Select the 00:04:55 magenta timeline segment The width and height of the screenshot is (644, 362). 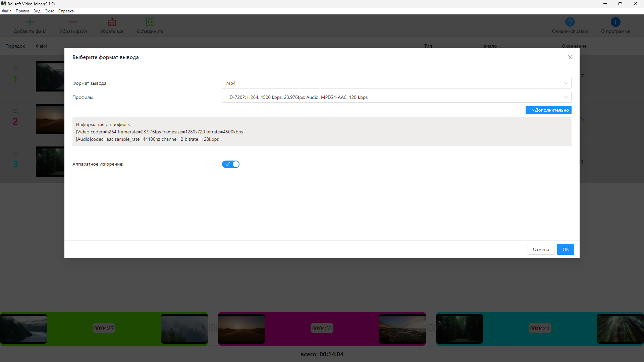click(322, 328)
